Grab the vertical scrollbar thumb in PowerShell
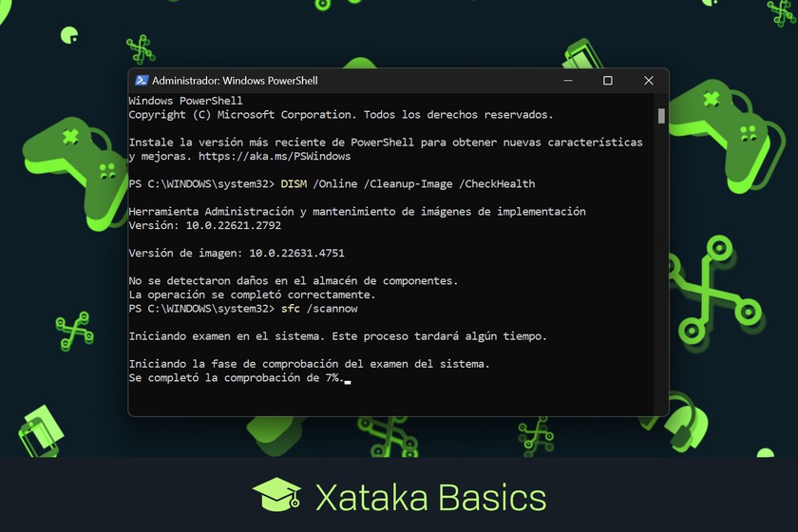 click(661, 116)
